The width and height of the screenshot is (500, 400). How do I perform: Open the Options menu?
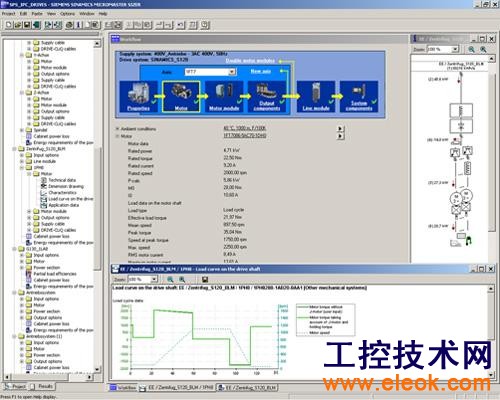[67, 14]
